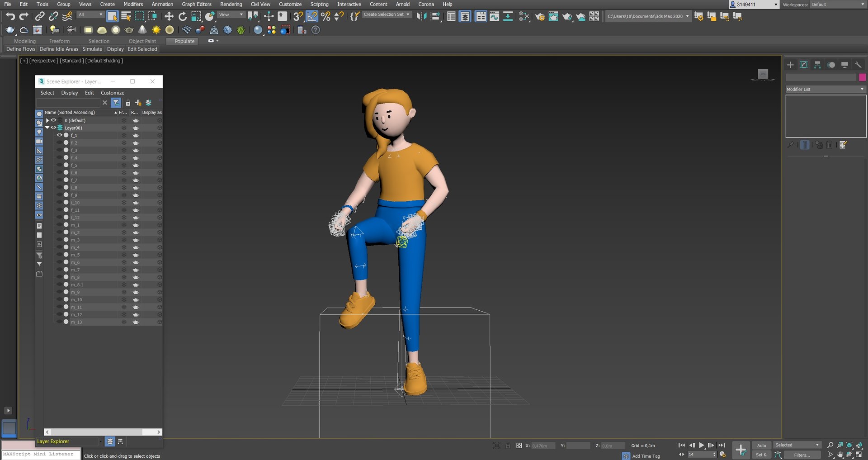Click Zoom Extents All Selected icon
Image resolution: width=868 pixels, height=460 pixels.
click(x=849, y=445)
